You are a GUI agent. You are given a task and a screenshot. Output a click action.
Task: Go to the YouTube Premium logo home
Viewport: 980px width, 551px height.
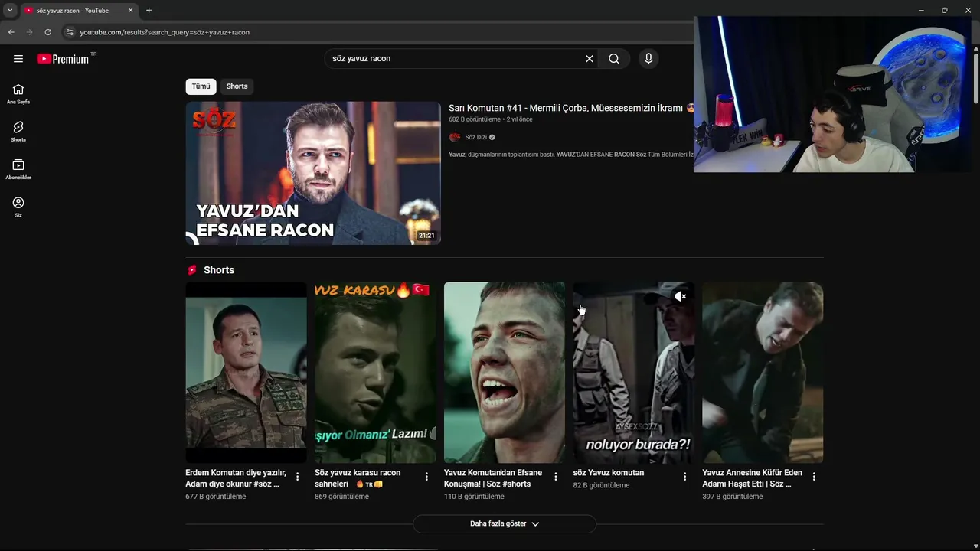click(63, 59)
